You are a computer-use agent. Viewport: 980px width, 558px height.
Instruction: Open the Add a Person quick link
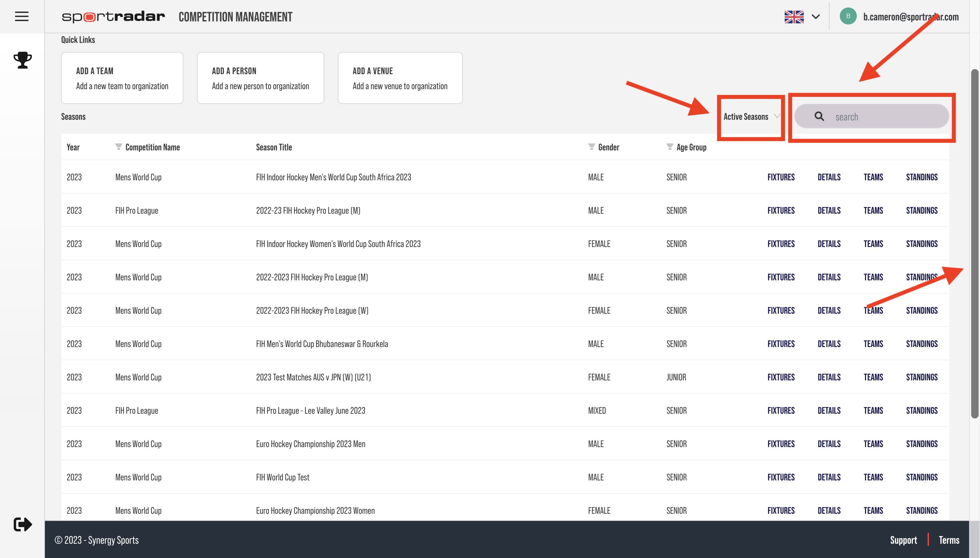point(261,78)
